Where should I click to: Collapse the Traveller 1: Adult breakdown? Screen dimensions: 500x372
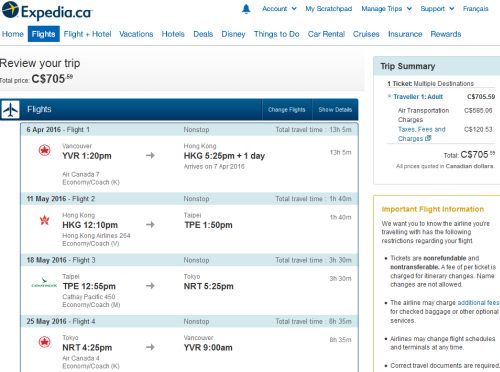pos(389,96)
